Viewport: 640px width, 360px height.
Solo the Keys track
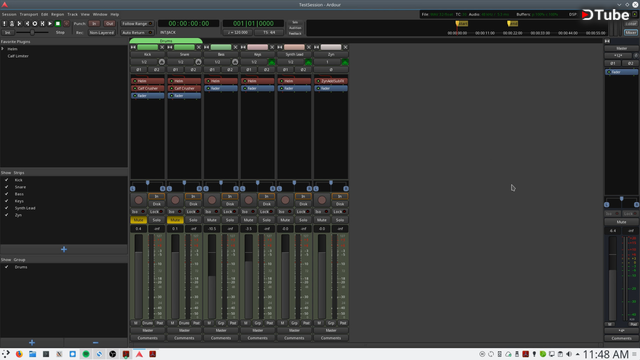(267, 220)
